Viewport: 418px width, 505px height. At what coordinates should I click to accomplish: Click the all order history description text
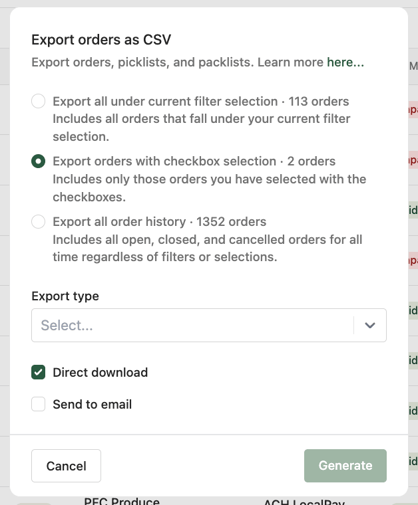(207, 248)
